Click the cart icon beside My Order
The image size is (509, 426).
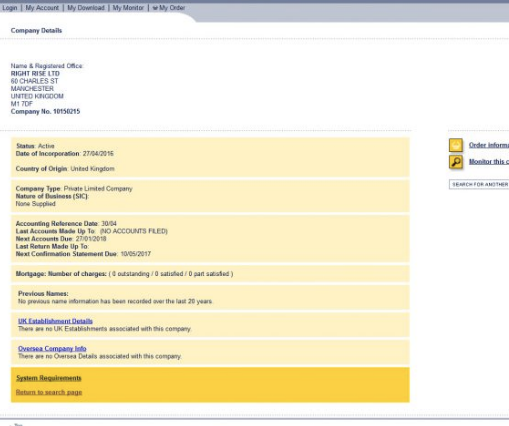click(x=155, y=8)
